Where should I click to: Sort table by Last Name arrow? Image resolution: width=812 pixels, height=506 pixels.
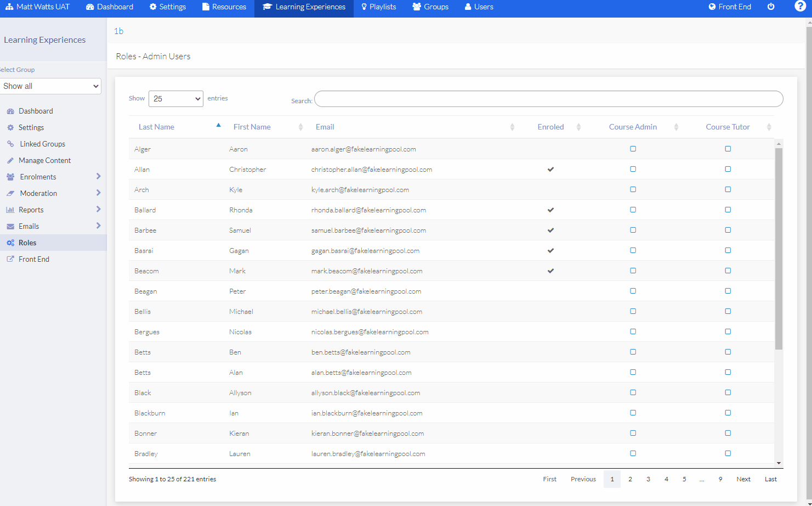point(218,126)
